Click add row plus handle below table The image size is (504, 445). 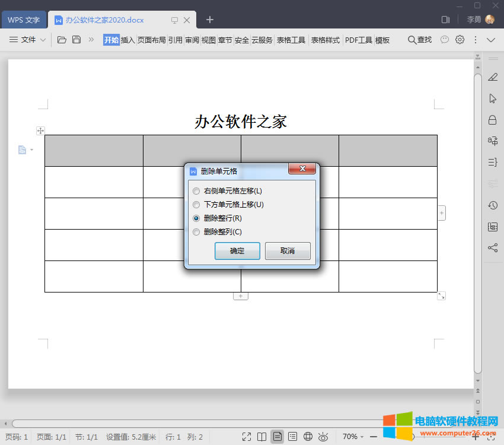coord(240,295)
